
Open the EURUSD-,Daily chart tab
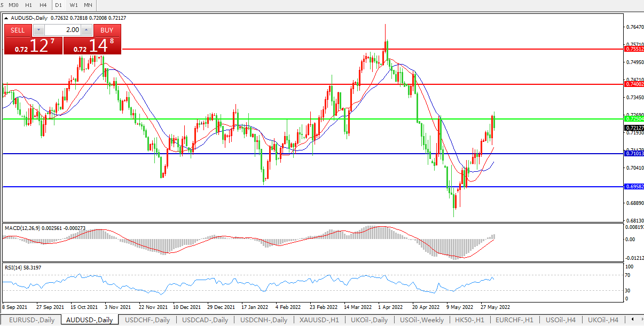point(32,320)
